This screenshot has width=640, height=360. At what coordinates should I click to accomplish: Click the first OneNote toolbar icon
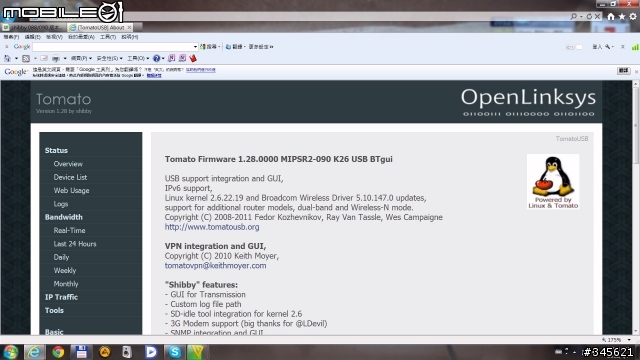click(x=171, y=58)
